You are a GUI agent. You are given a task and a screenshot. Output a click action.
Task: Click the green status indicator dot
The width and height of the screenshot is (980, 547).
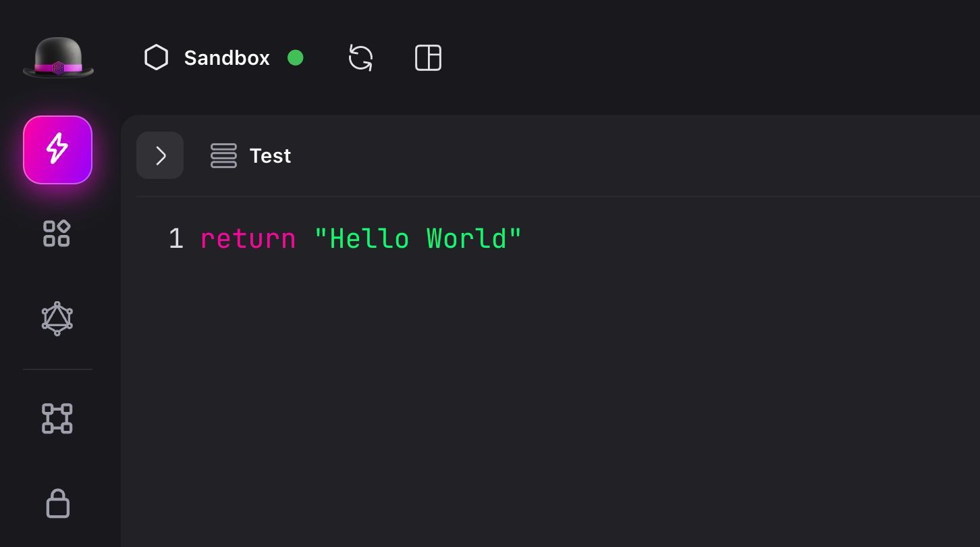tap(295, 58)
